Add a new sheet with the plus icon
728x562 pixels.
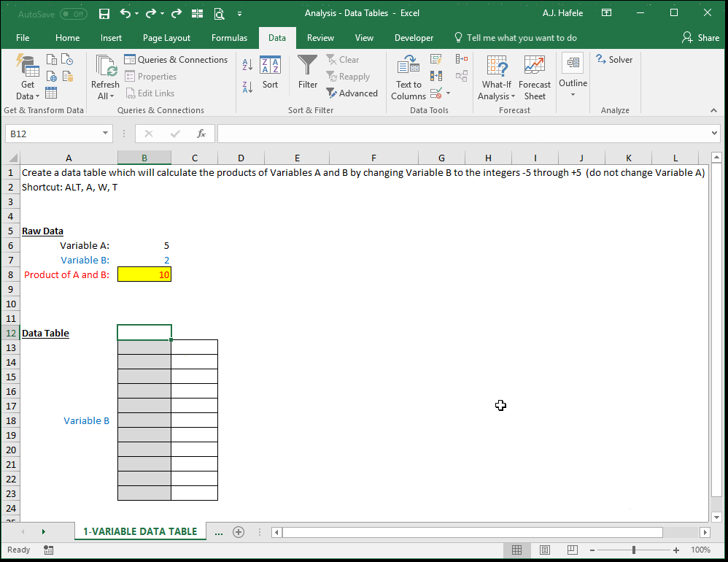(x=239, y=532)
